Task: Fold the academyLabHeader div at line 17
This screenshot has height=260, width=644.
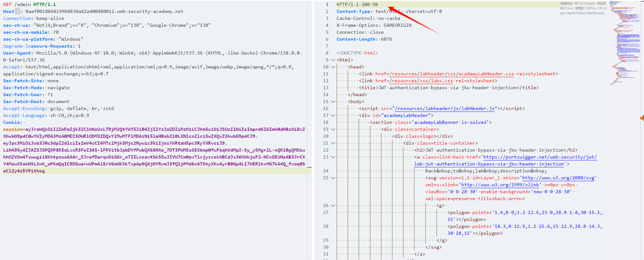Action: 333,115
